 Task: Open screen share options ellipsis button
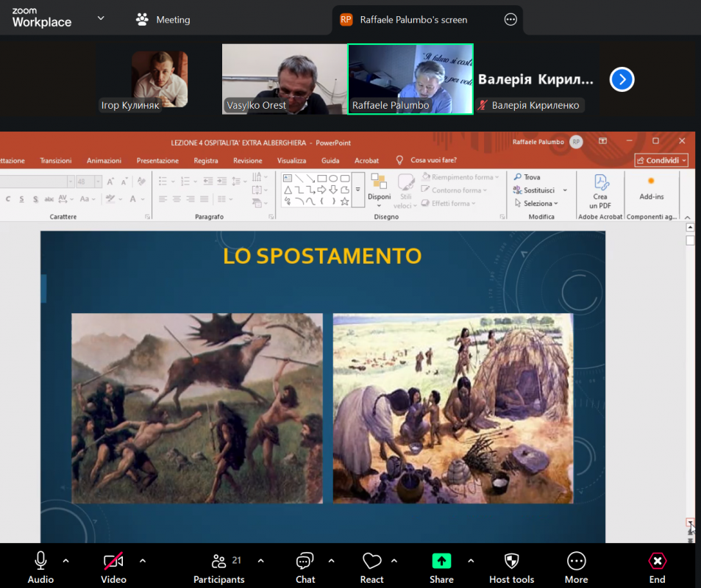coord(510,20)
